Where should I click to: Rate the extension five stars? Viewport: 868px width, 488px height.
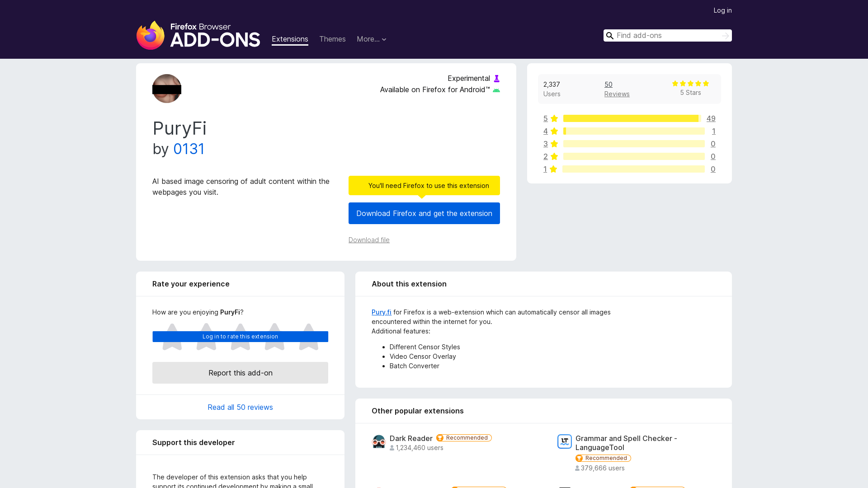click(309, 337)
